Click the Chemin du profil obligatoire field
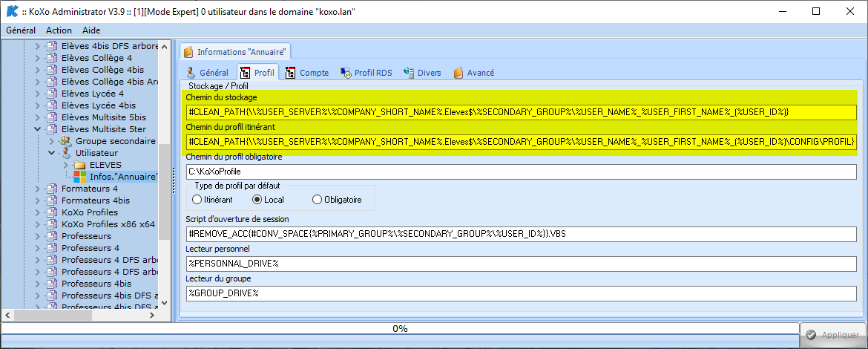Screen dimensions: 868x349 (522, 172)
